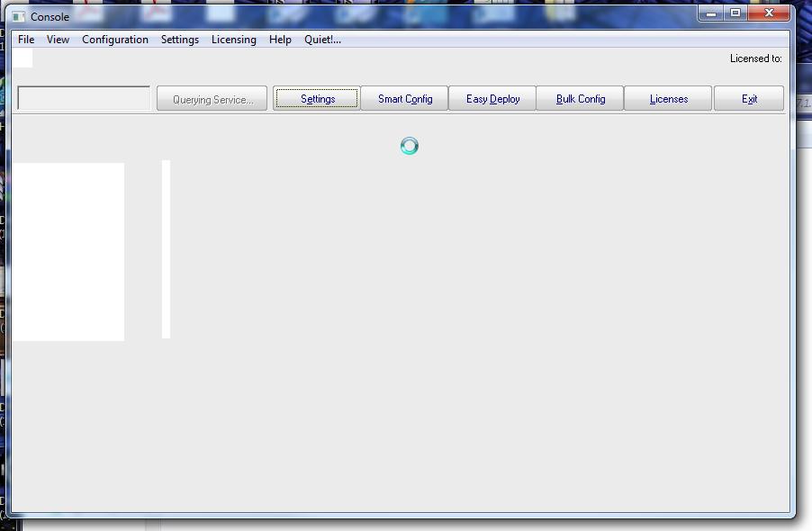This screenshot has height=531, width=812.
Task: Open the File menu
Action: 25,40
